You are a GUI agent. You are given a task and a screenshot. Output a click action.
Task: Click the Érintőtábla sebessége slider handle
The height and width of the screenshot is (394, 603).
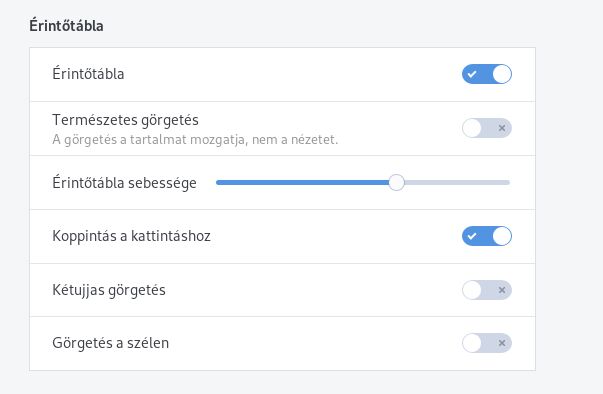396,183
